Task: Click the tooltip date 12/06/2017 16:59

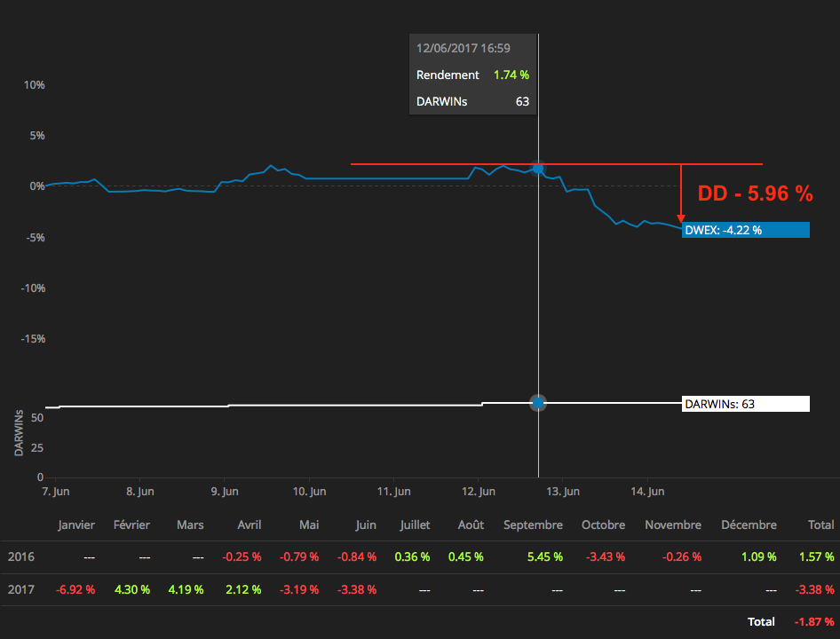Action: 463,48
